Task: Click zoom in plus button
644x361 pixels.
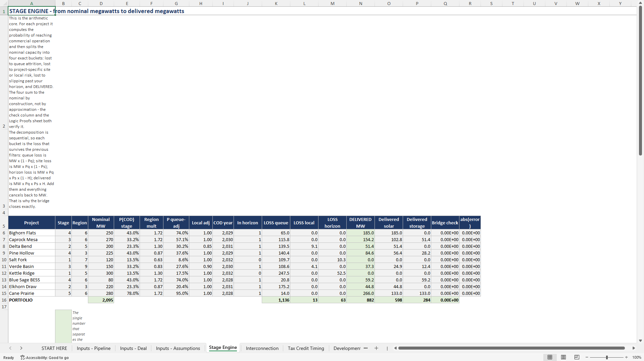Action: click(x=627, y=357)
